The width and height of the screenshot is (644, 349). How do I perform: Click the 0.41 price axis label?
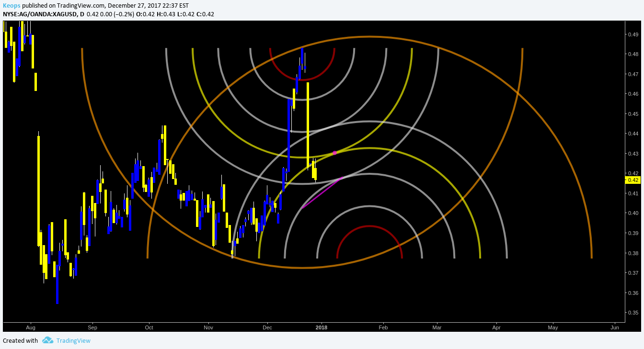(633, 193)
